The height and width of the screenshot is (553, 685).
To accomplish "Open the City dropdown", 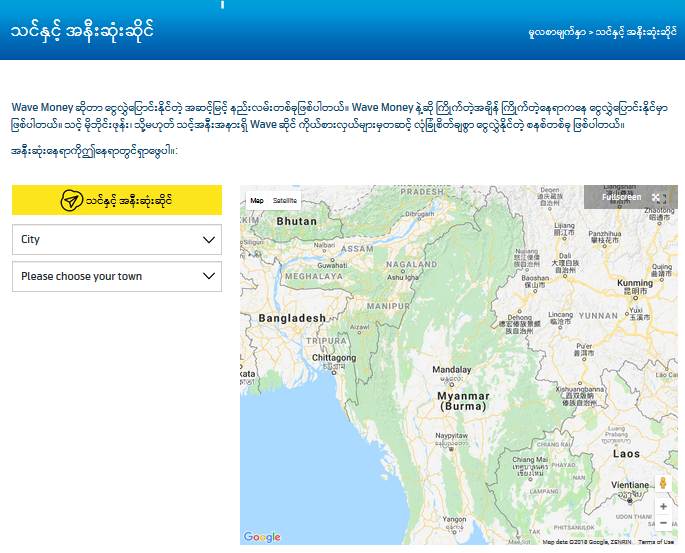I will 117,239.
